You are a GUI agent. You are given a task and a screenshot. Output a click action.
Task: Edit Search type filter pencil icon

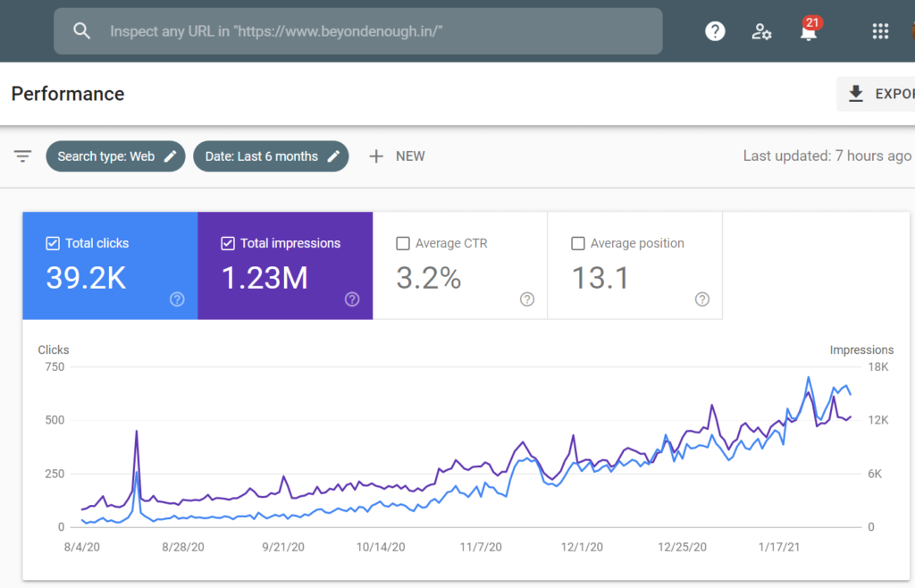tap(171, 156)
